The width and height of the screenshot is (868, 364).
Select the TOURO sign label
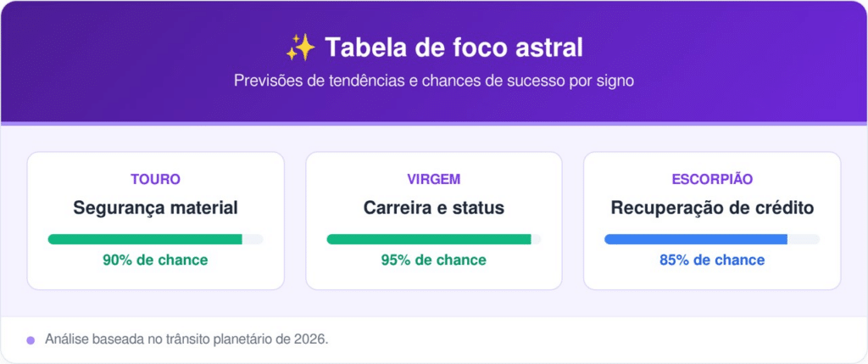pyautogui.click(x=155, y=179)
